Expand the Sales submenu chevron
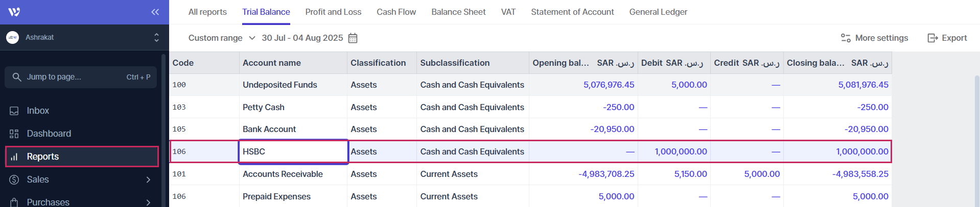The image size is (980, 207). click(x=148, y=179)
